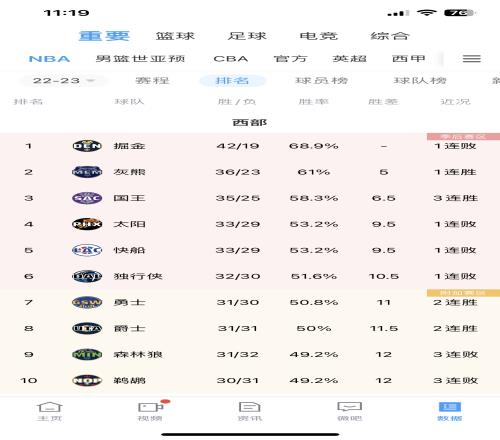Select the 英超 league tab
The image size is (500, 440).
350,59
